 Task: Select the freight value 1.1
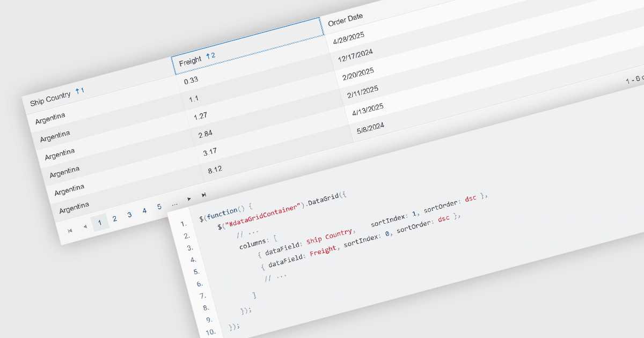(194, 99)
